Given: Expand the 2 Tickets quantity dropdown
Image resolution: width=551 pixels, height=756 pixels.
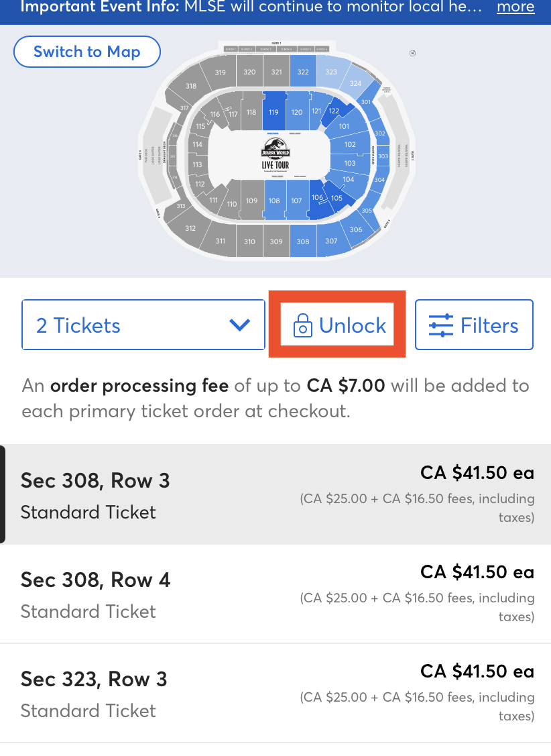Looking at the screenshot, I should point(143,325).
